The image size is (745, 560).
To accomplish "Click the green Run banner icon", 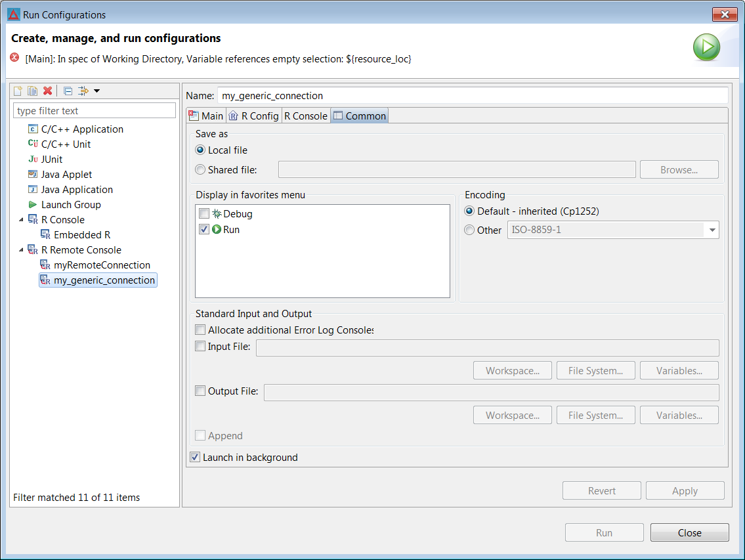I will click(x=706, y=47).
